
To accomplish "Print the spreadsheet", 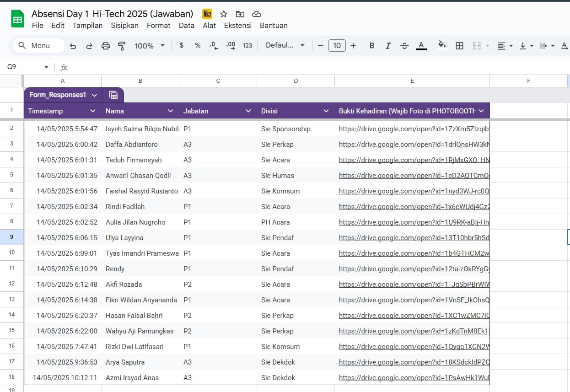I will (x=106, y=46).
